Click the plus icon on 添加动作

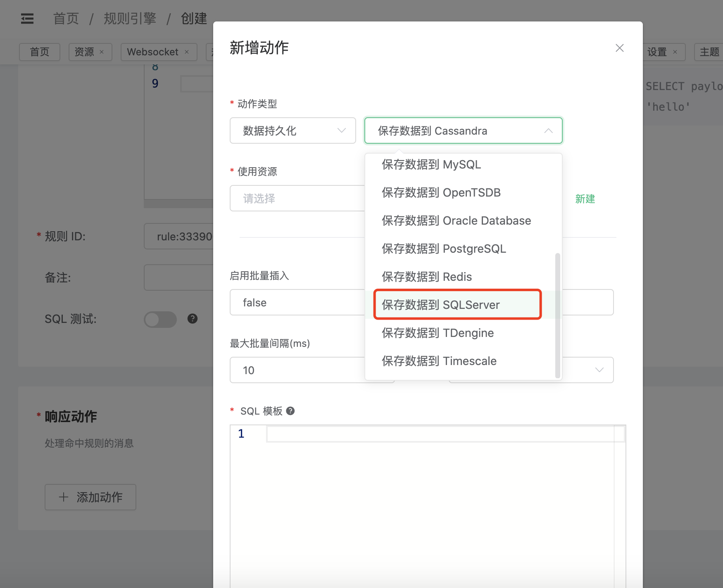(64, 497)
